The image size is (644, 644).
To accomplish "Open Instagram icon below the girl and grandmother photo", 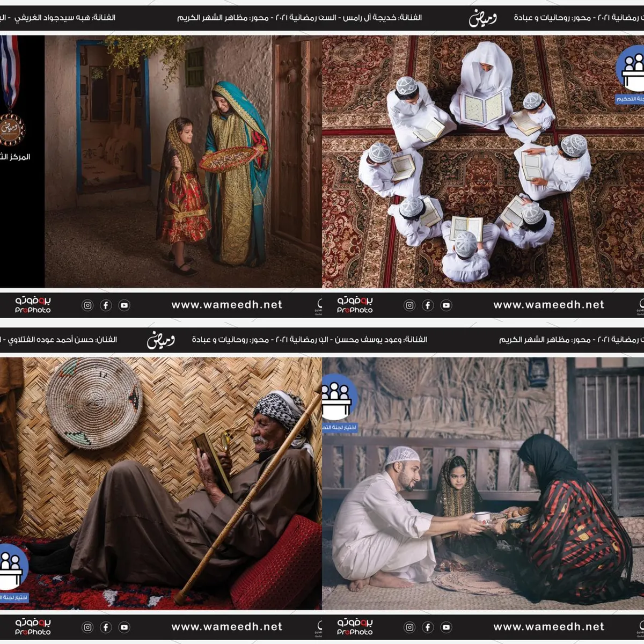I will click(x=87, y=305).
